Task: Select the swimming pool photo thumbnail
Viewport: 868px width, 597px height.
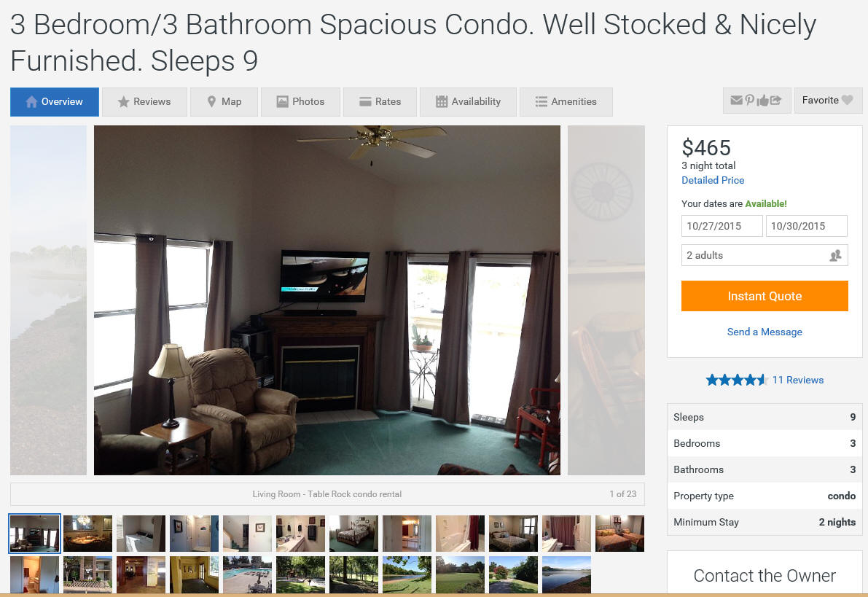Action: [248, 575]
